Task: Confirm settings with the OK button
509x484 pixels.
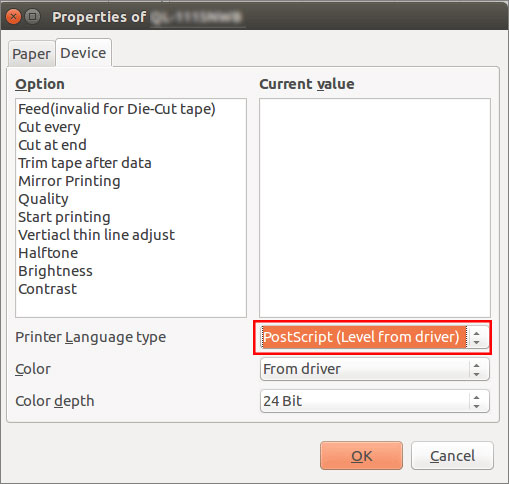Action: [x=361, y=456]
